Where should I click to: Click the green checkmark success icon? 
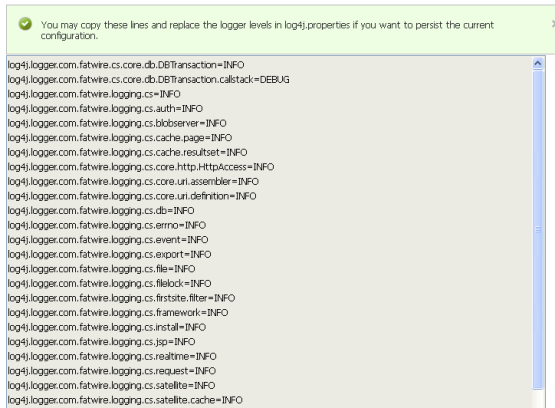[x=25, y=24]
